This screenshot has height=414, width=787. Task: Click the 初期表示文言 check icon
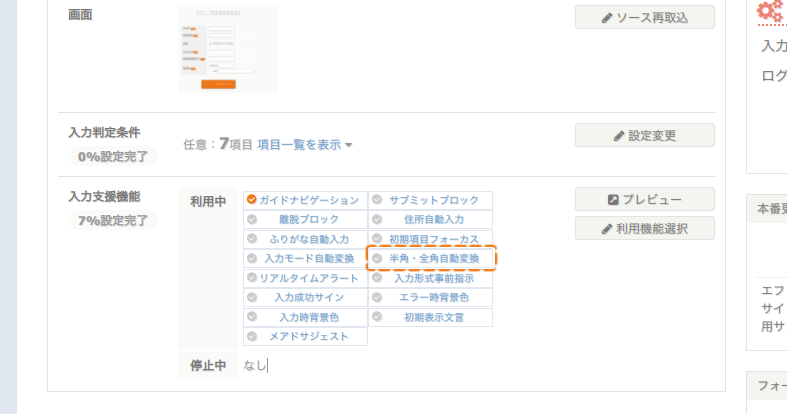377,317
